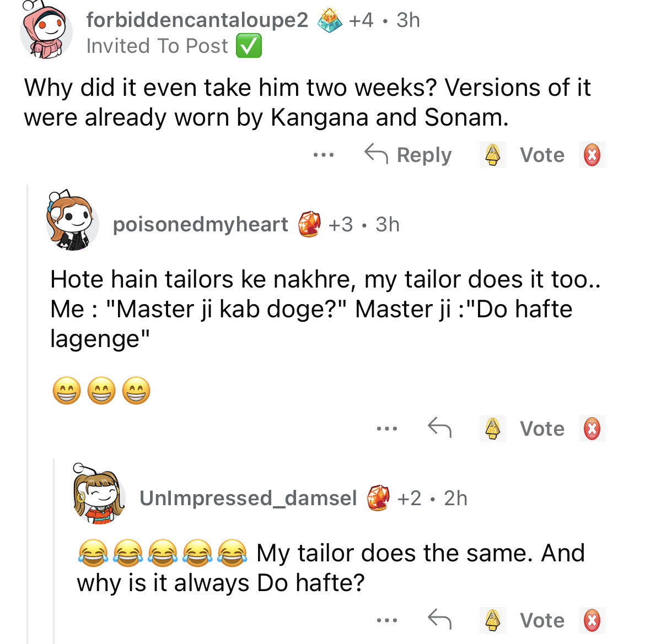Open forbiddencantaloupe2's profile username
The height and width of the screenshot is (644, 645).
click(x=197, y=20)
